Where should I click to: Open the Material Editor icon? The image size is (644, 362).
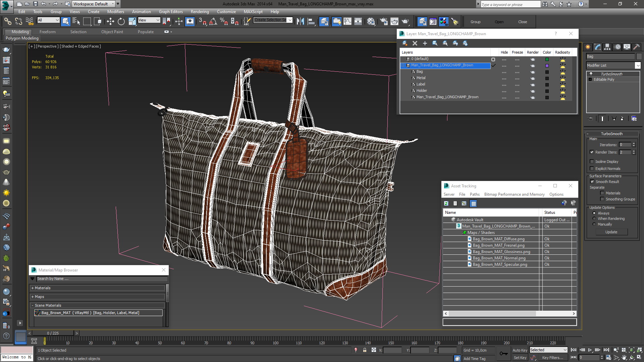[371, 21]
